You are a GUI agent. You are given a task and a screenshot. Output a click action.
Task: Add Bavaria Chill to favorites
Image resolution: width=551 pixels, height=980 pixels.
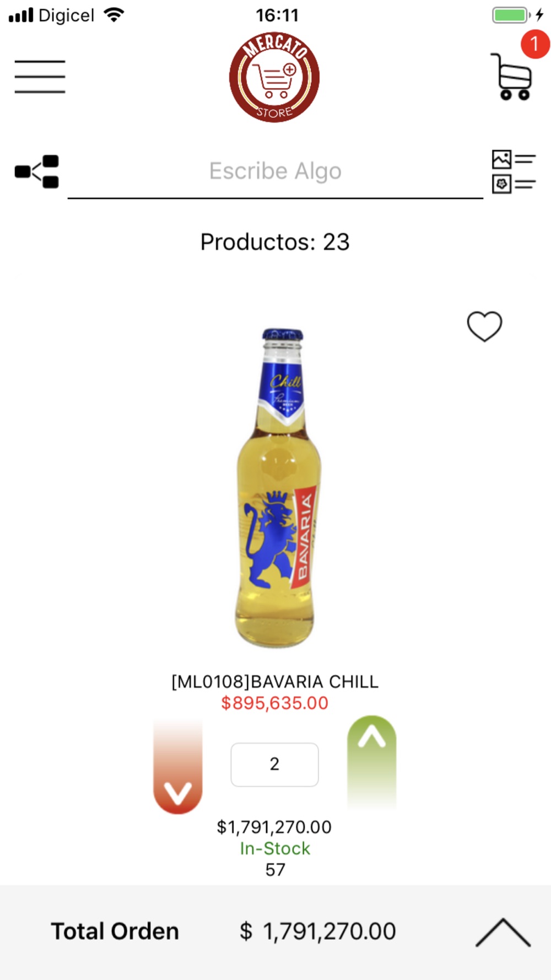tap(484, 326)
